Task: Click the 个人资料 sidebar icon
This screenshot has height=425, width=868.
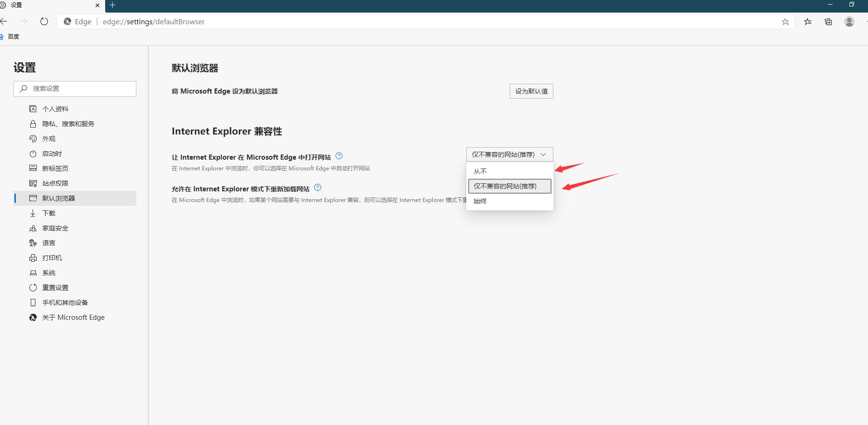Action: [33, 109]
